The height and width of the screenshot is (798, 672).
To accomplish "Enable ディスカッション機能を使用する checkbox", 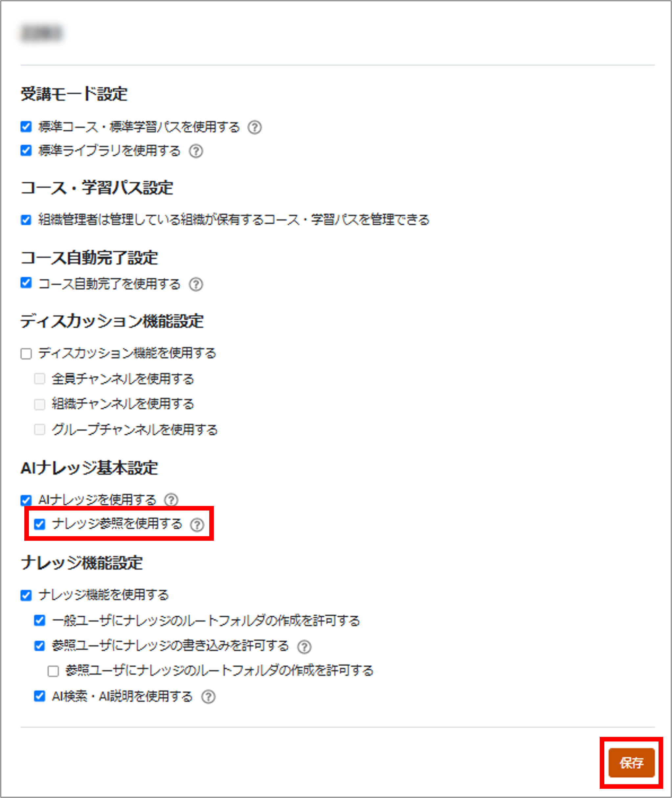I will [x=26, y=353].
